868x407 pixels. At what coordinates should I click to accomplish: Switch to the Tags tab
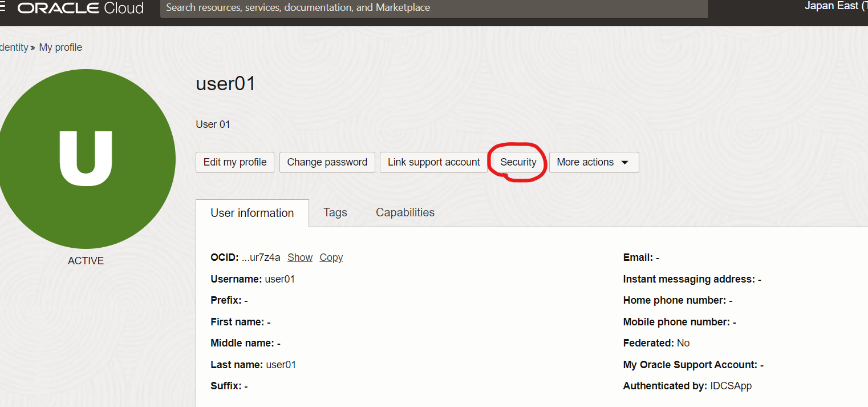[335, 212]
